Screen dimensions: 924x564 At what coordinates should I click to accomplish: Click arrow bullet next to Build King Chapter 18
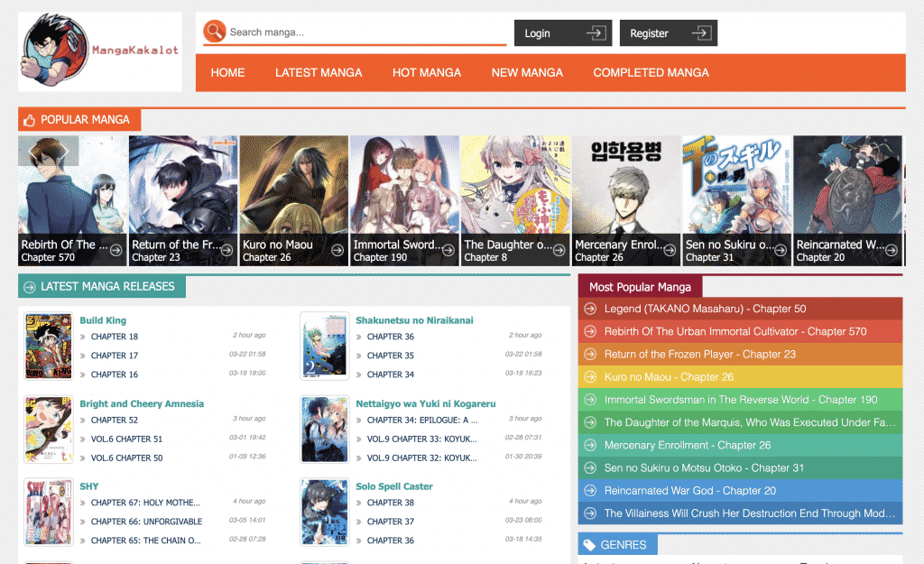click(83, 337)
